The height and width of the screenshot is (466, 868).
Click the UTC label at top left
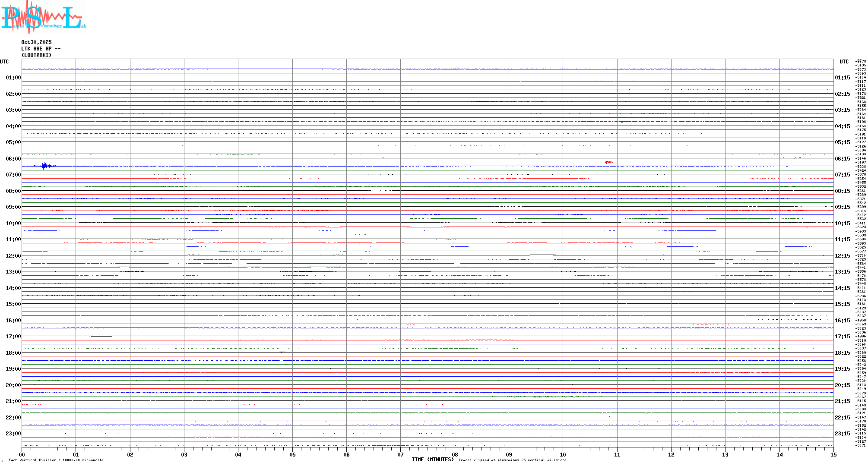(4, 62)
